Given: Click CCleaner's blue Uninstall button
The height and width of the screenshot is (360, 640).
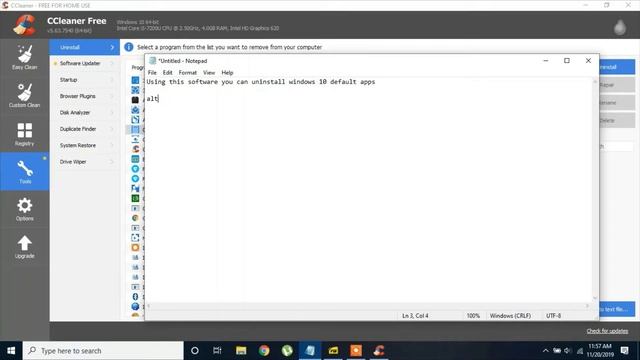Looking at the screenshot, I should click(617, 67).
